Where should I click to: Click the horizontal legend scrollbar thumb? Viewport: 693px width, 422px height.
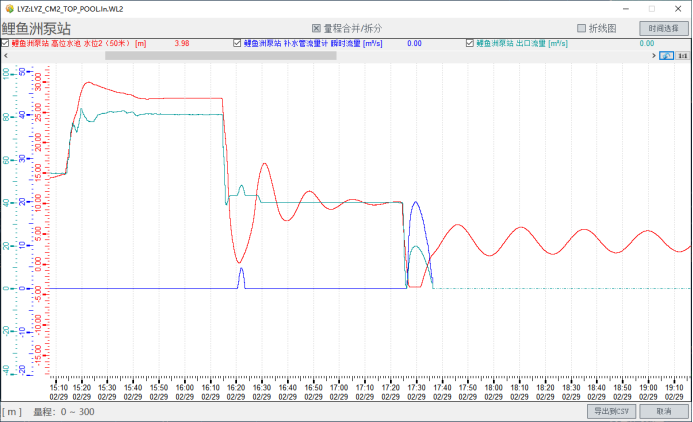point(220,56)
